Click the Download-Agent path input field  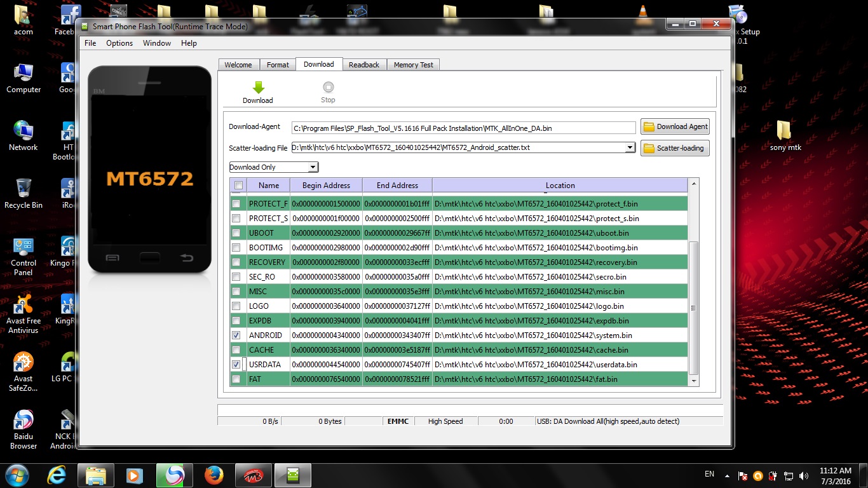tap(463, 128)
